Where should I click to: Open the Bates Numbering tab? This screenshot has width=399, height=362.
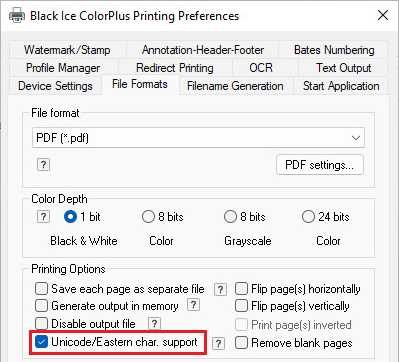[334, 50]
